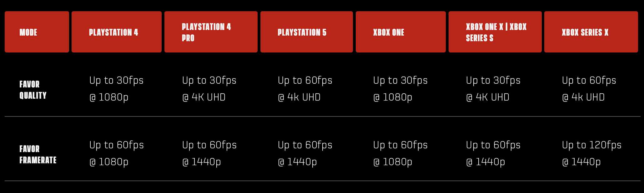Click PlayStation 5 Favor Quality 60fps cell
The width and height of the screenshot is (644, 193).
[305, 89]
